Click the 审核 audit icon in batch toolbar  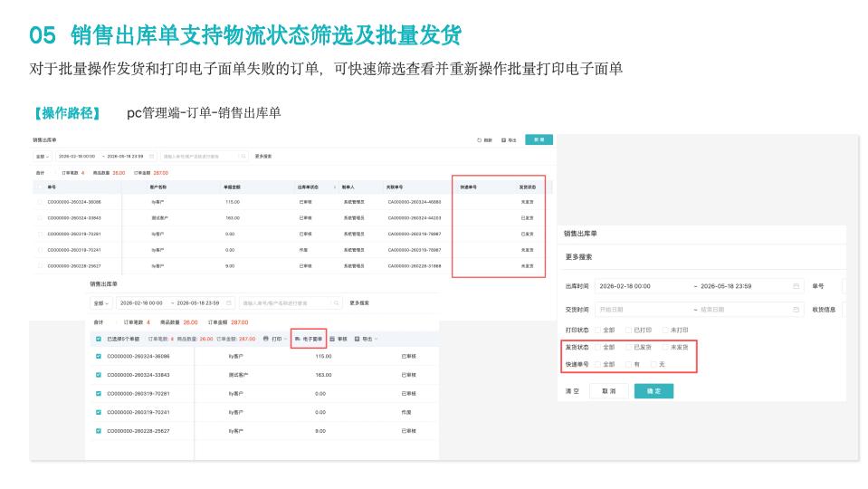[332, 339]
